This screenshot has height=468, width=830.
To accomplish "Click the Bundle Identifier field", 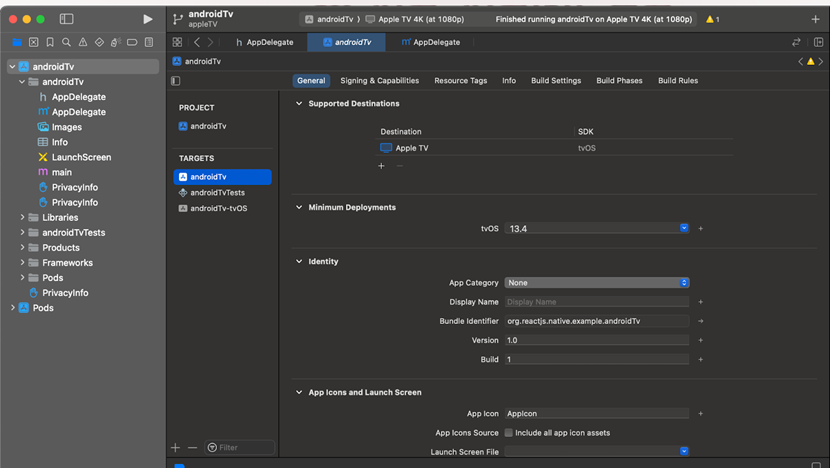I will pyautogui.click(x=597, y=321).
